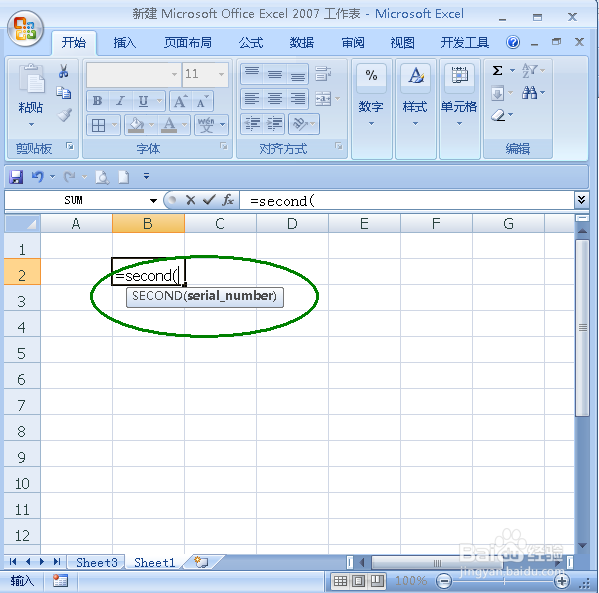Select the Format Painter brush
Screen dimensions: 599x593
[x=64, y=114]
